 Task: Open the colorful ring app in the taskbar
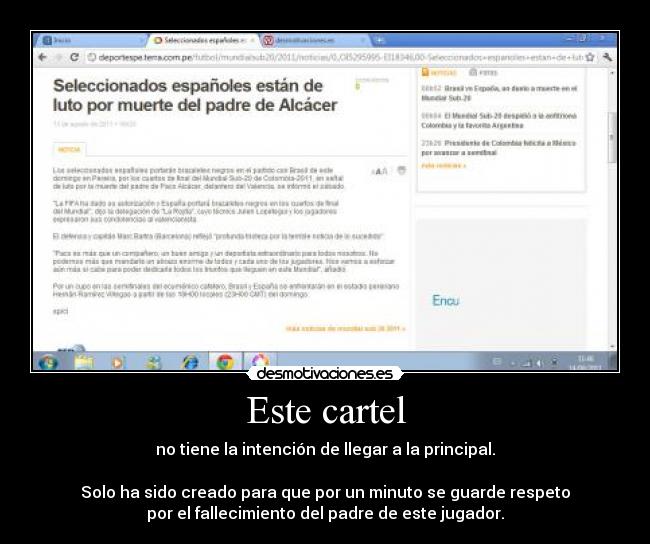click(x=260, y=361)
